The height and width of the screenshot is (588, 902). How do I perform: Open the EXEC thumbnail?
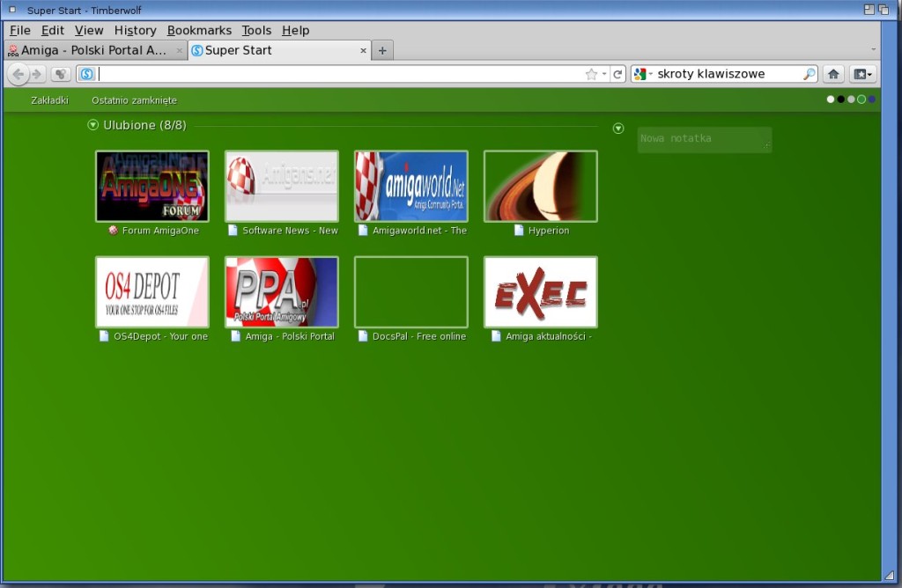point(541,292)
